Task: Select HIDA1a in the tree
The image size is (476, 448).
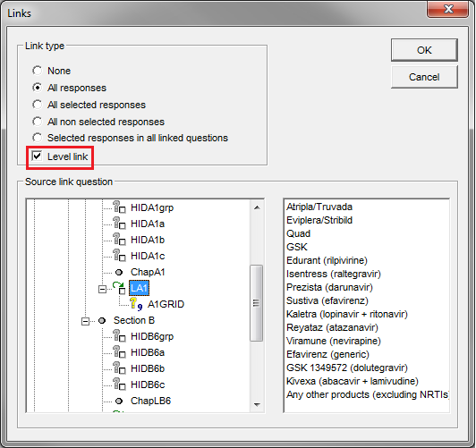Action: pyautogui.click(x=148, y=224)
